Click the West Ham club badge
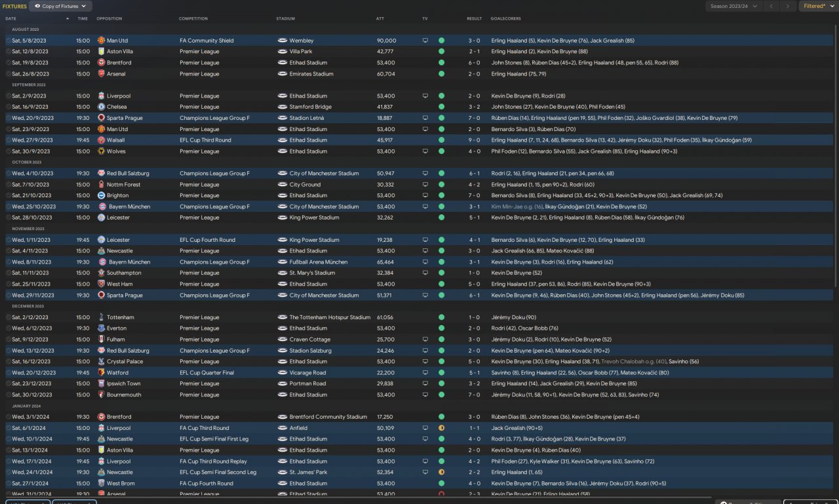Screen dimensions: 839x504 pyautogui.click(x=101, y=284)
